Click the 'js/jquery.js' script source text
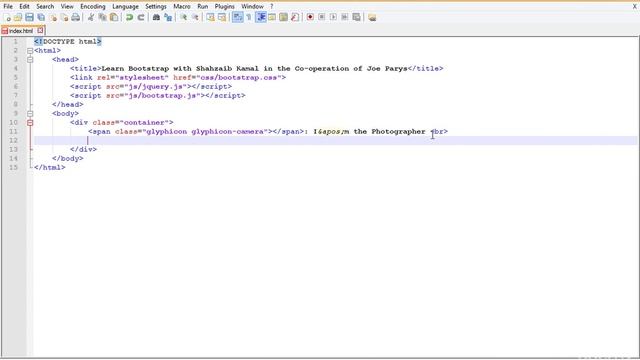 156,87
